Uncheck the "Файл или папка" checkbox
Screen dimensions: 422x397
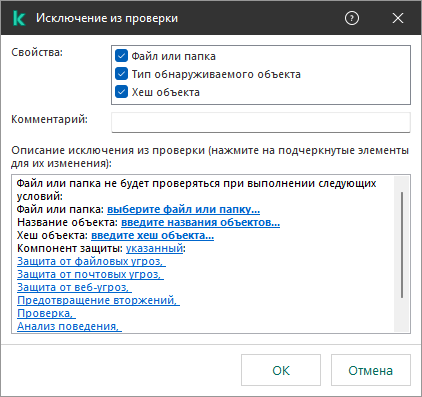tap(121, 56)
